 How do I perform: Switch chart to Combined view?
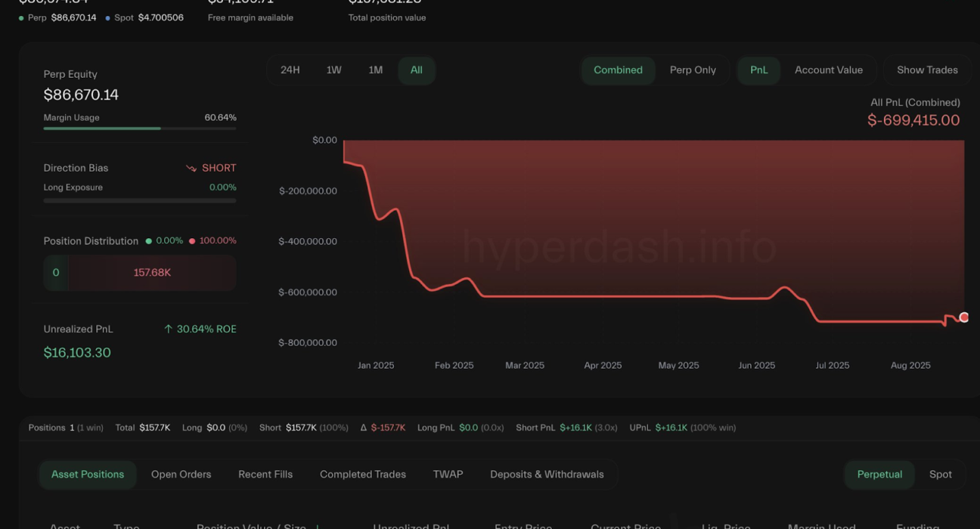pyautogui.click(x=618, y=70)
